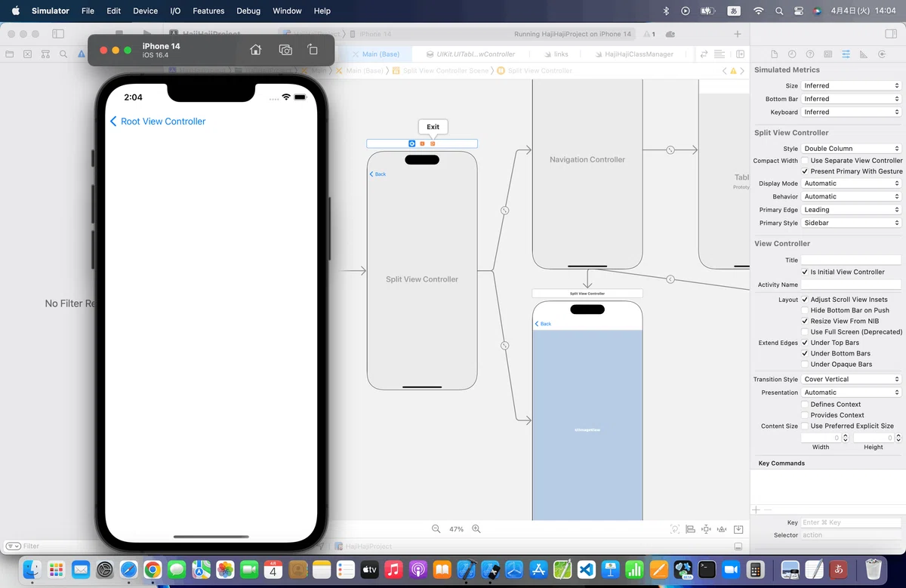Click the Embed In icon in canvas toolbar
This screenshot has height=588, width=906.
click(x=738, y=529)
